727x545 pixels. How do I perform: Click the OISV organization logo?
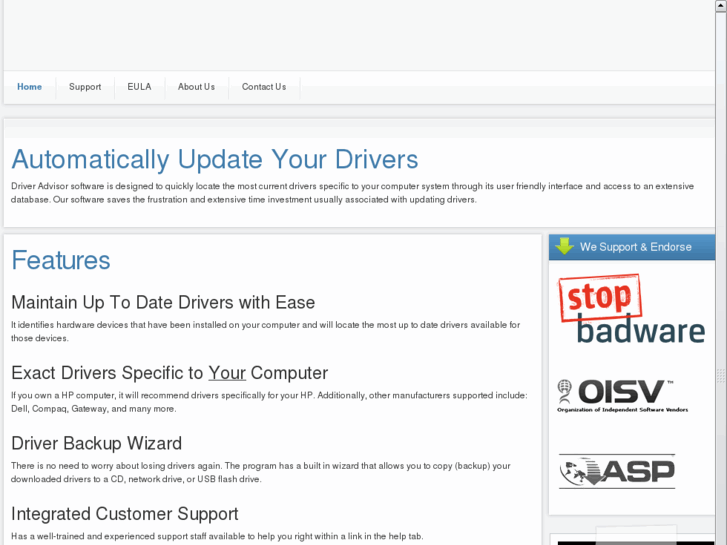622,396
